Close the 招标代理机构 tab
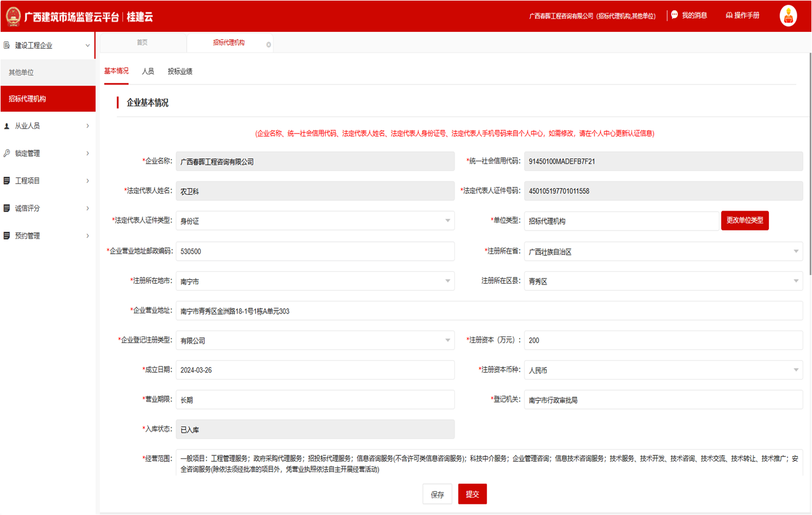The width and height of the screenshot is (812, 515). pyautogui.click(x=269, y=44)
